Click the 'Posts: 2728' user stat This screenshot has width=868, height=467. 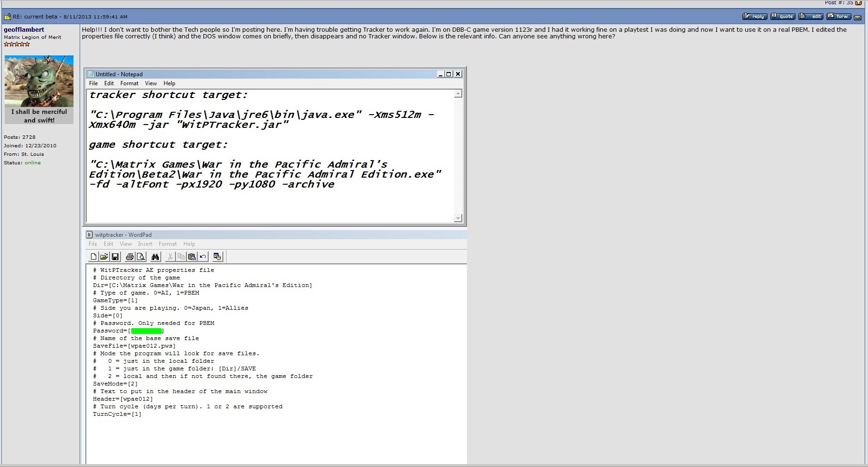click(x=20, y=137)
